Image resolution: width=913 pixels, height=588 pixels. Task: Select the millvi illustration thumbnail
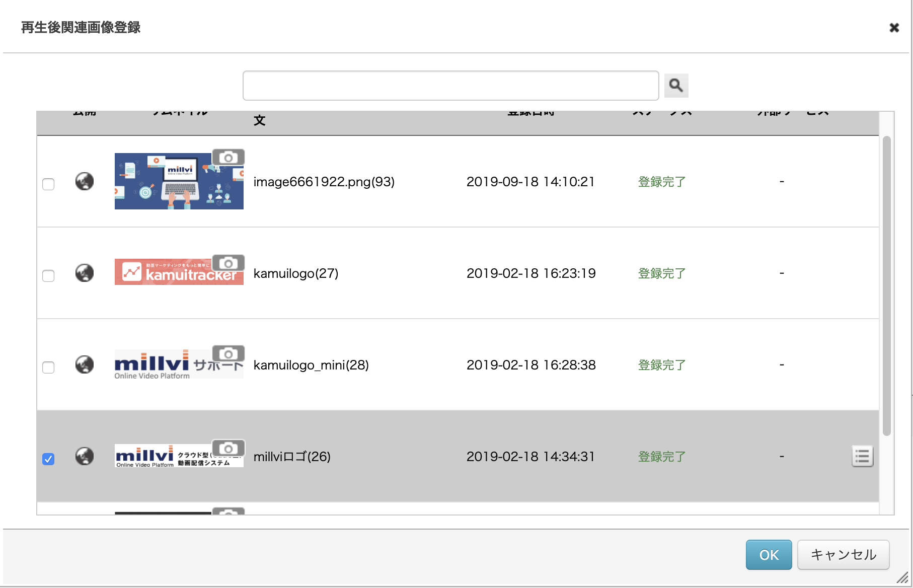[x=179, y=181]
